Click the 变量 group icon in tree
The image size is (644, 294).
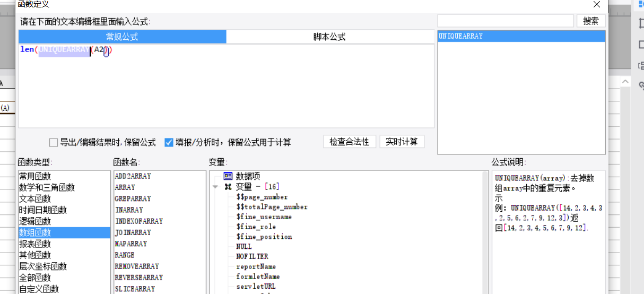[x=228, y=187]
